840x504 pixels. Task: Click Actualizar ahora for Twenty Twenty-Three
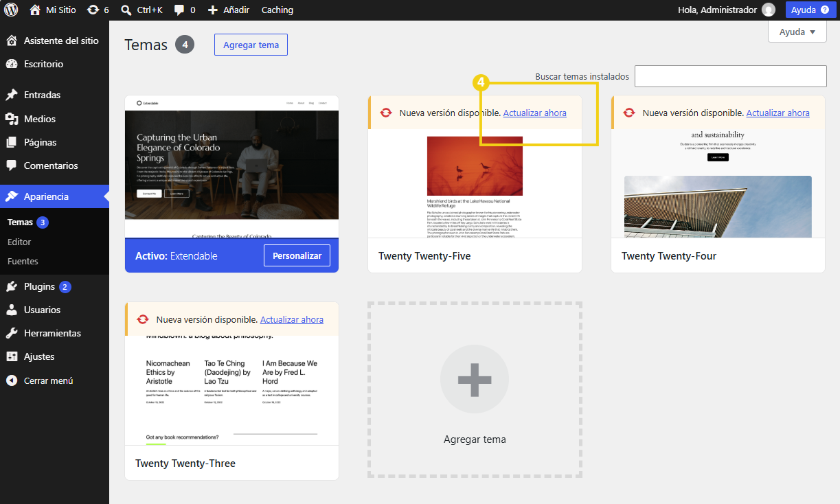tap(292, 319)
